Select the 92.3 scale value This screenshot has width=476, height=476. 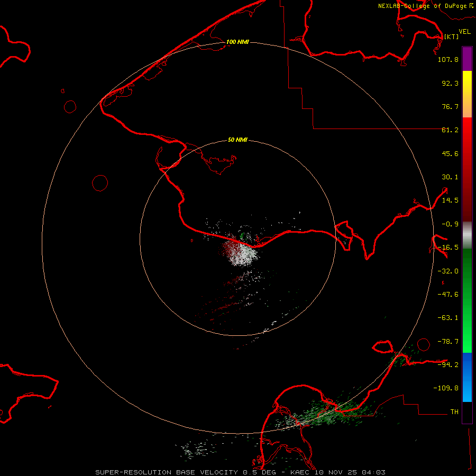click(x=450, y=83)
